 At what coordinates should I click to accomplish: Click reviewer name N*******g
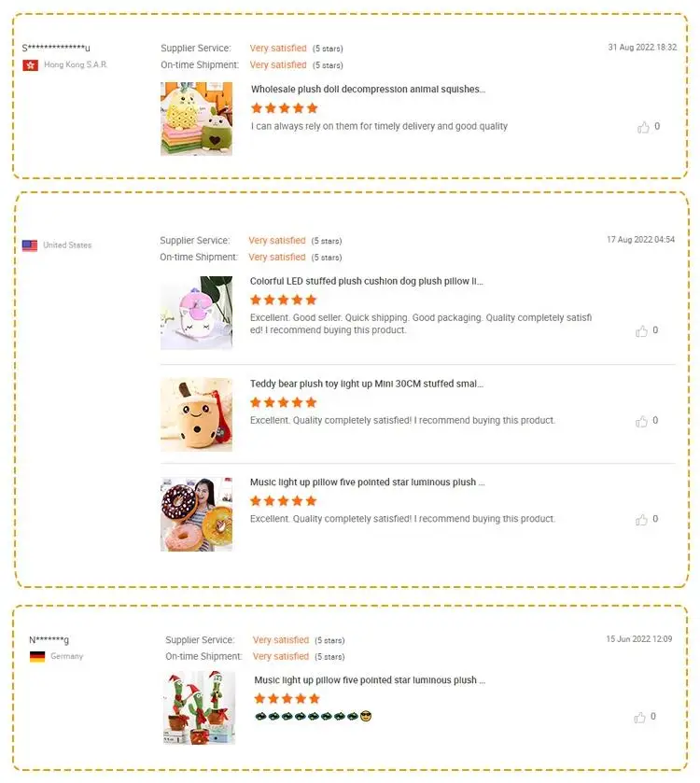pyautogui.click(x=49, y=639)
